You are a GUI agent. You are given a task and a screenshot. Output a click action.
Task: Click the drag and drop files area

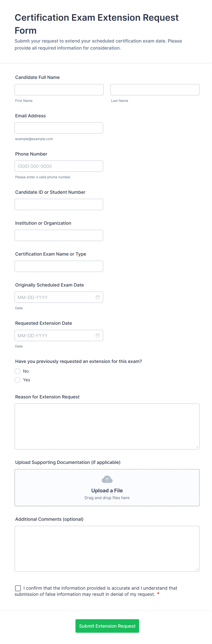(x=107, y=498)
